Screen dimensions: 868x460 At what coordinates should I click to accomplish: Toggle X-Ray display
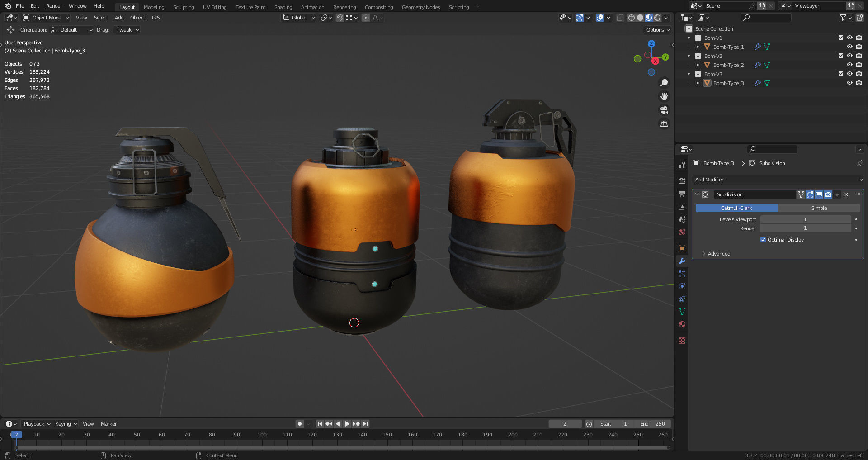(620, 18)
